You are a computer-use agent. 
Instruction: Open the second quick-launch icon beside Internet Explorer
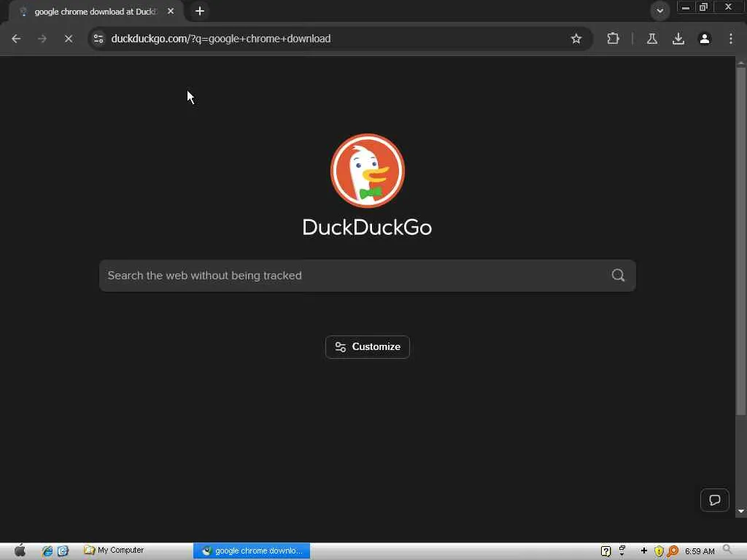pyautogui.click(x=63, y=551)
